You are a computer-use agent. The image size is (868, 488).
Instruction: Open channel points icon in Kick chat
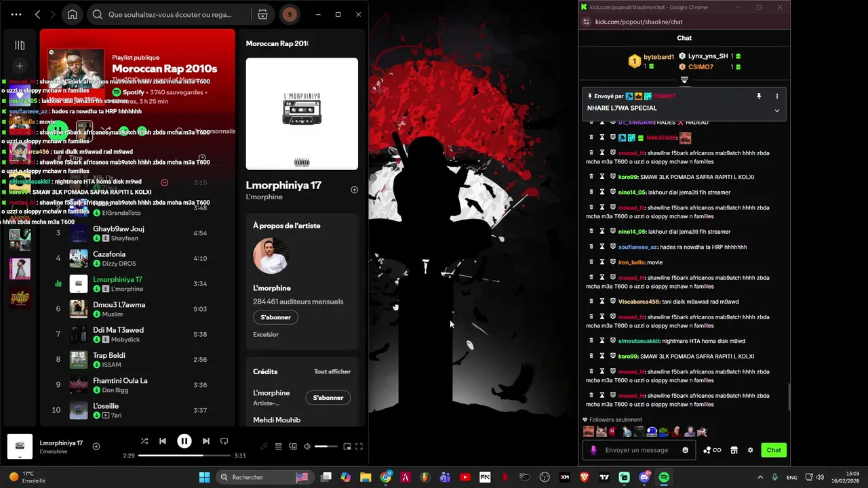click(x=712, y=450)
